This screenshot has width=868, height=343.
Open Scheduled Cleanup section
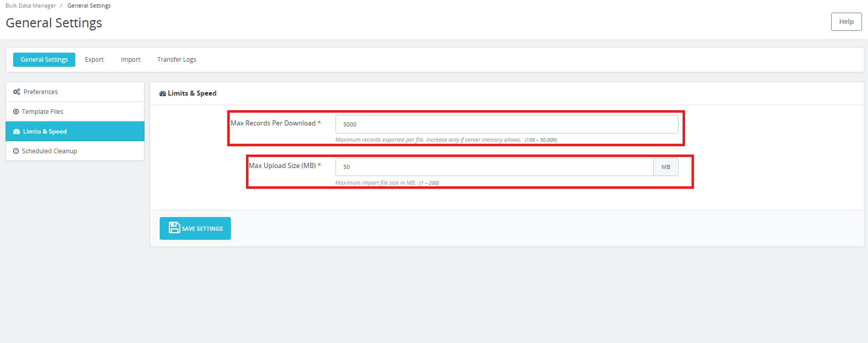[x=75, y=151]
